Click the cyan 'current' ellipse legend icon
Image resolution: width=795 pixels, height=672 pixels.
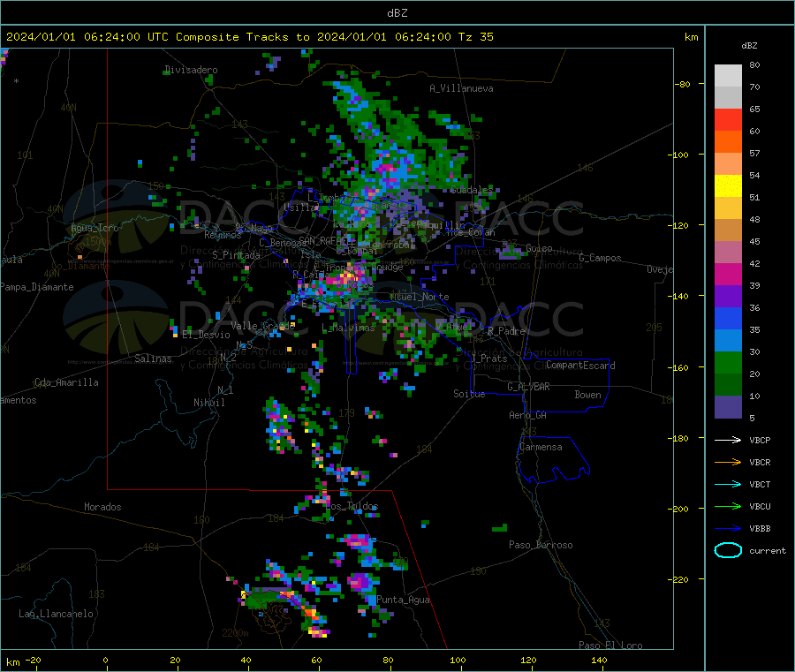pyautogui.click(x=728, y=550)
